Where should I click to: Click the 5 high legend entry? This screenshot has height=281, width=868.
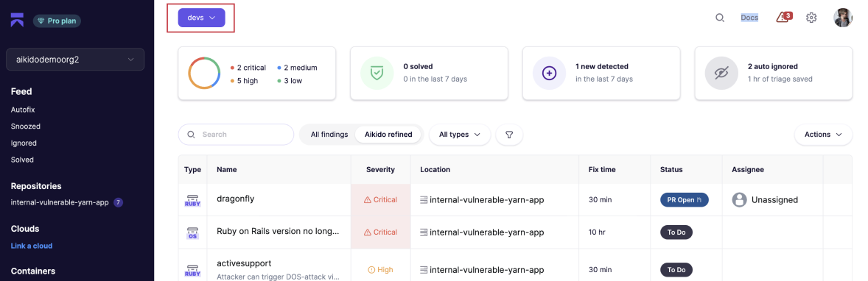[243, 81]
